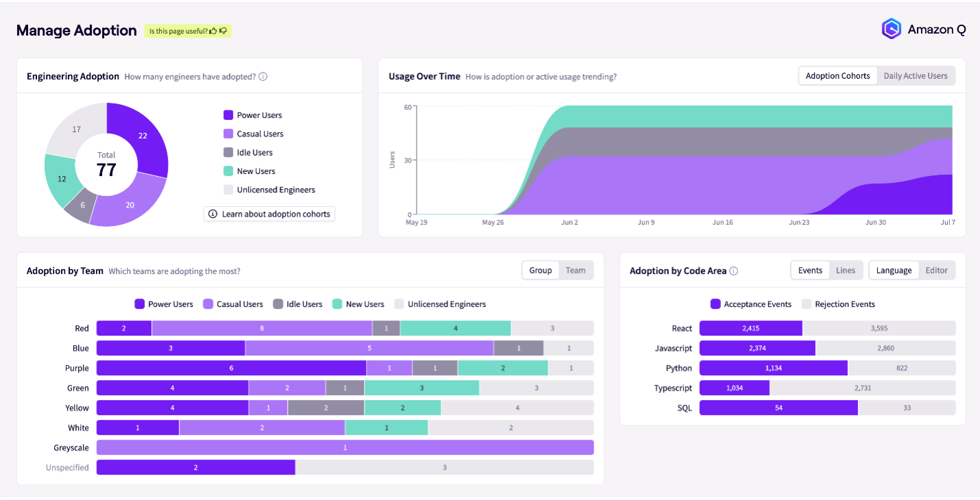Viewport: 980px width, 500px height.
Task: Open the Engineering Adoption info tooltip icon
Action: click(263, 76)
